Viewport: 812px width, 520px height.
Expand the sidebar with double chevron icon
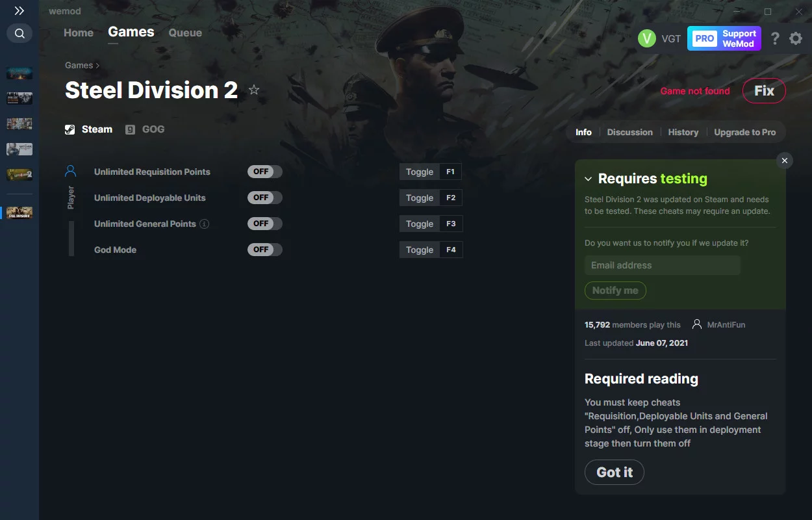pyautogui.click(x=19, y=11)
